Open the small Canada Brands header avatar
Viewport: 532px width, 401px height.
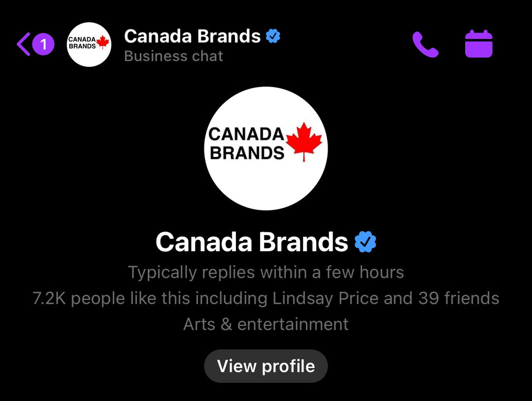(89, 44)
